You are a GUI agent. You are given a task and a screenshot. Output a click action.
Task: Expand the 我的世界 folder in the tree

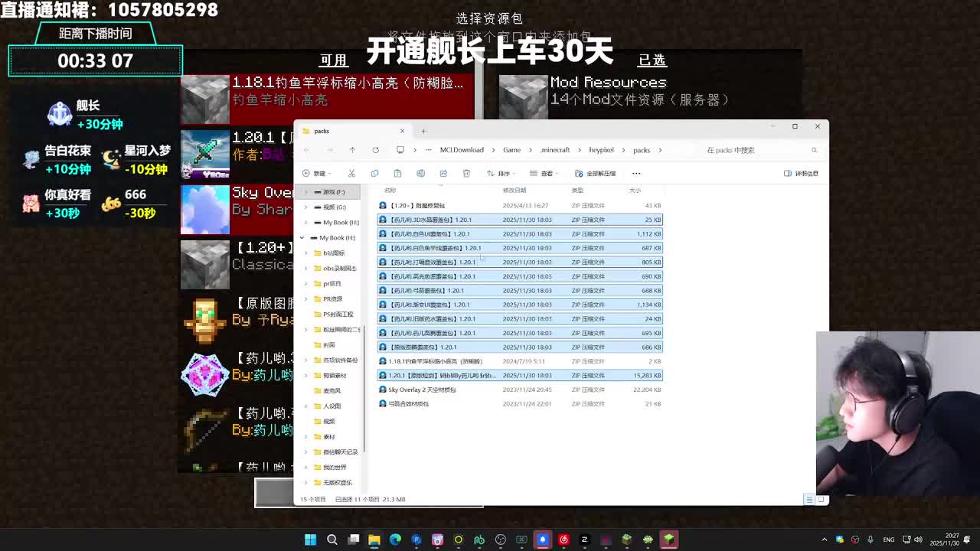307,467
